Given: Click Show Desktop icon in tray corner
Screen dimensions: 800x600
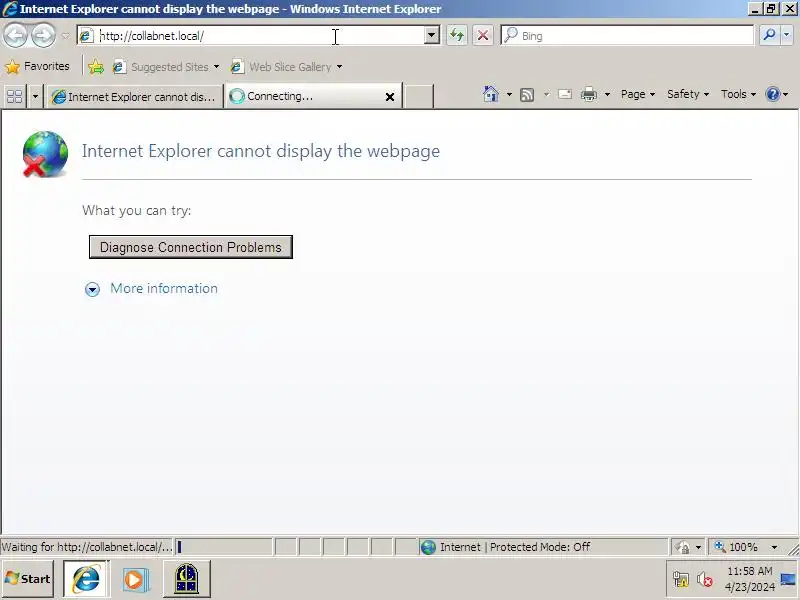Looking at the screenshot, I should [788, 579].
